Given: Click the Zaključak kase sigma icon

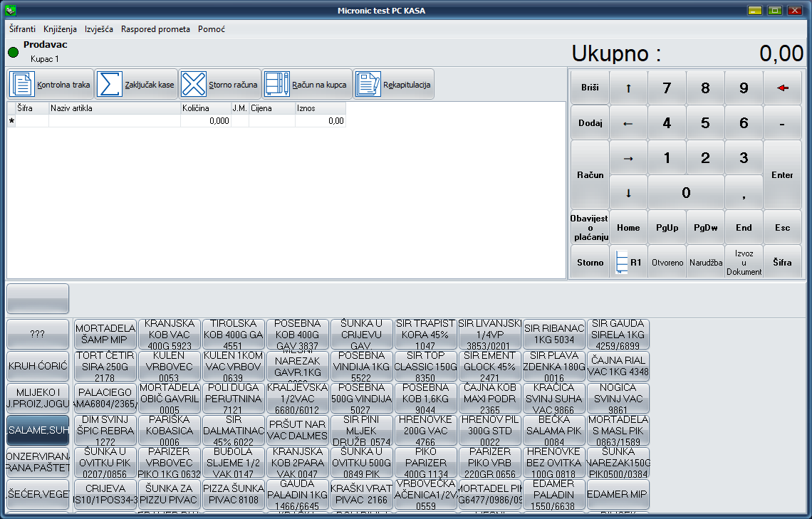Looking at the screenshot, I should point(110,85).
